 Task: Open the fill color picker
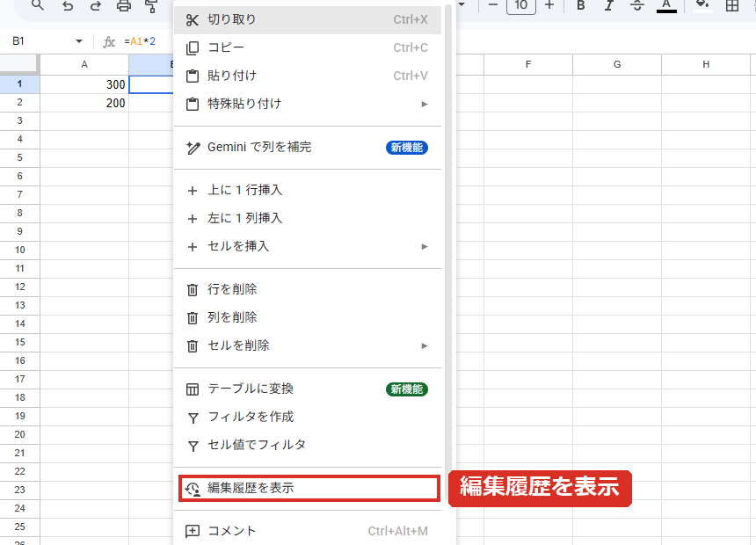click(x=703, y=6)
